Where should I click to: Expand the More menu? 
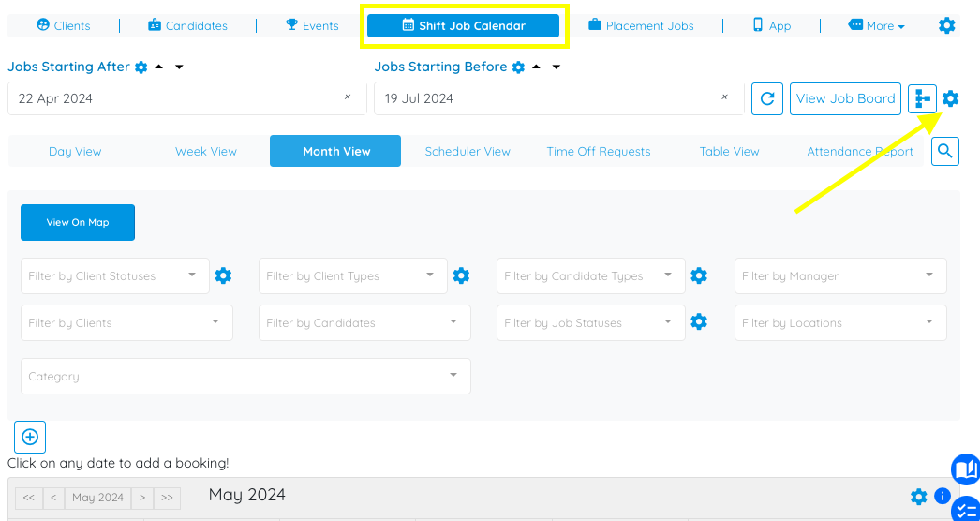pos(876,25)
